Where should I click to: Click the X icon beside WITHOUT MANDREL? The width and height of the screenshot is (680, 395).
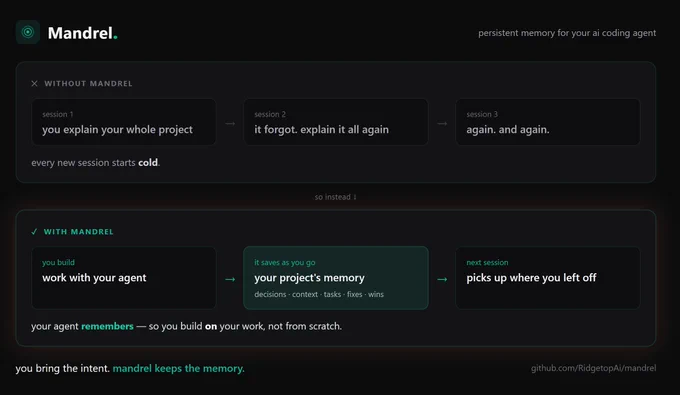[34, 83]
